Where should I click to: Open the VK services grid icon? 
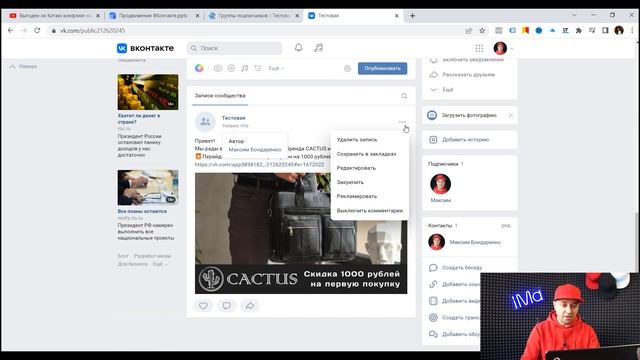(x=479, y=49)
